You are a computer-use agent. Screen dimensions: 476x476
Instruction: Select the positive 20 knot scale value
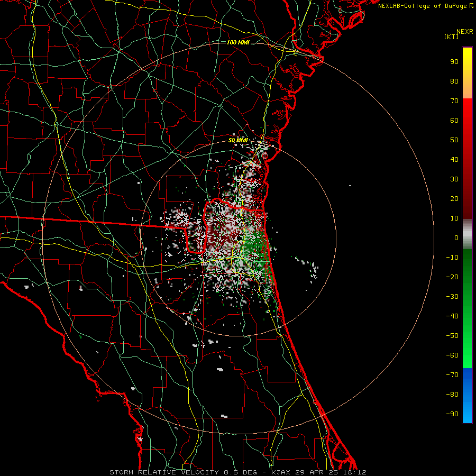454,199
